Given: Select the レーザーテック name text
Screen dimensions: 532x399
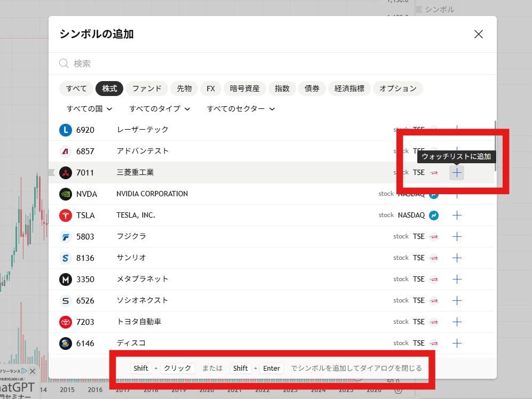Looking at the screenshot, I should pos(142,130).
